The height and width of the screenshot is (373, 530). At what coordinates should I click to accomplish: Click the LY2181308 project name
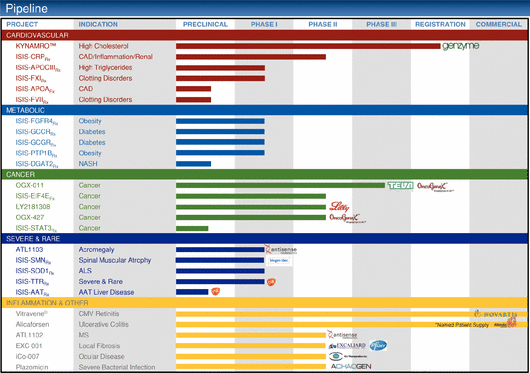[x=33, y=206]
